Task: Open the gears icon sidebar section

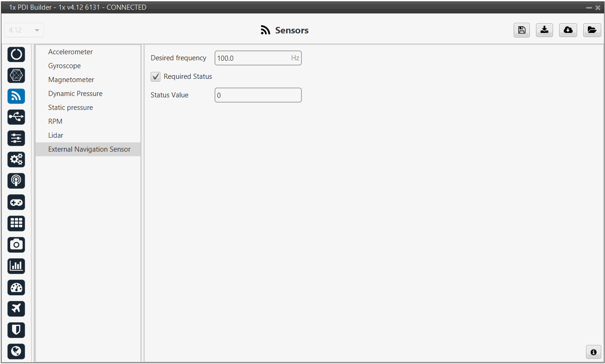Action: [16, 160]
